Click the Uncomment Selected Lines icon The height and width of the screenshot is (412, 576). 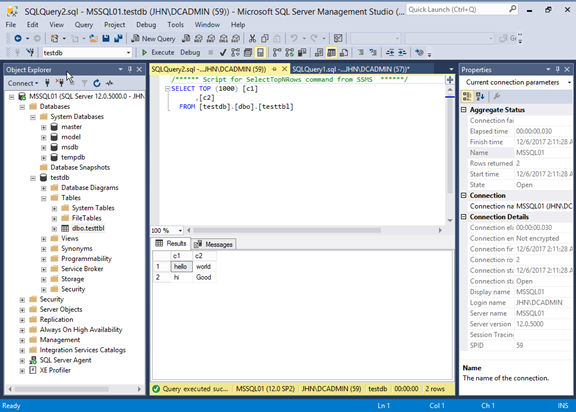373,53
